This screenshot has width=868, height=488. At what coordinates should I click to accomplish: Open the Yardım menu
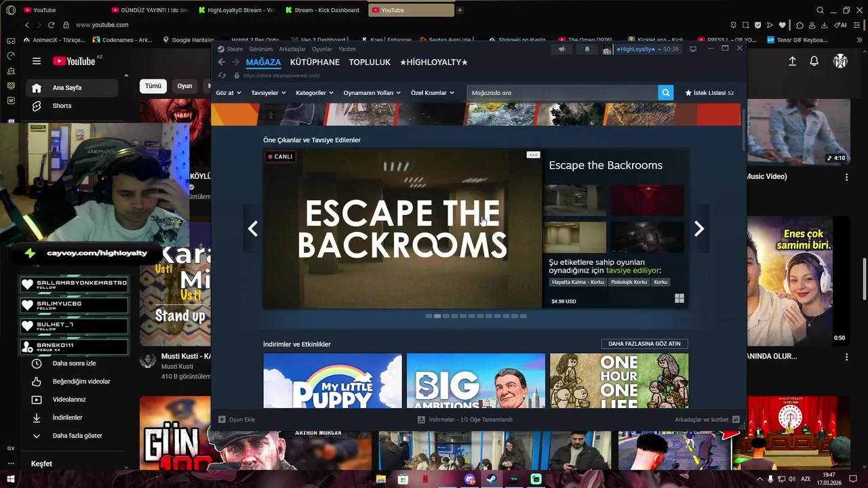(x=347, y=49)
